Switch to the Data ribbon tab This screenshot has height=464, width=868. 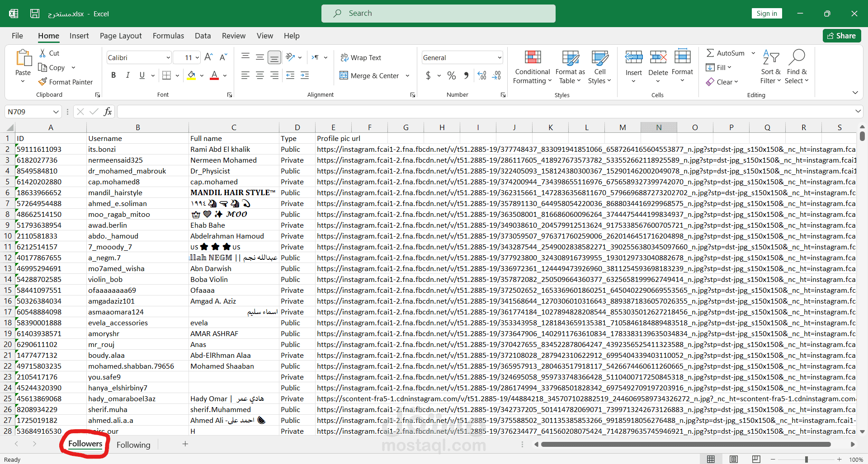[x=203, y=36]
